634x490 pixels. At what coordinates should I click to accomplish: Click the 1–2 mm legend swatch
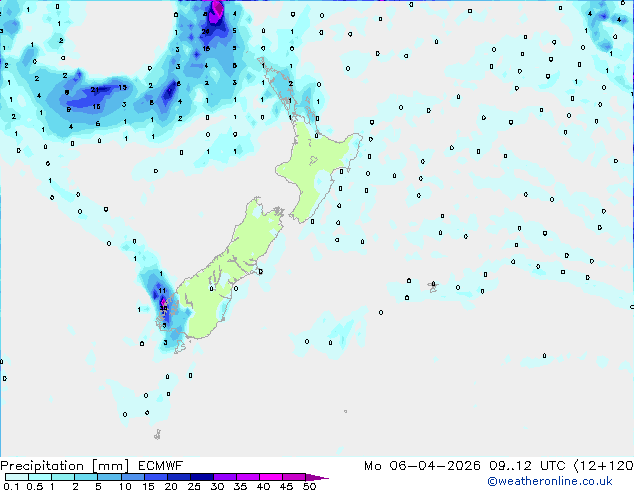tap(63, 477)
